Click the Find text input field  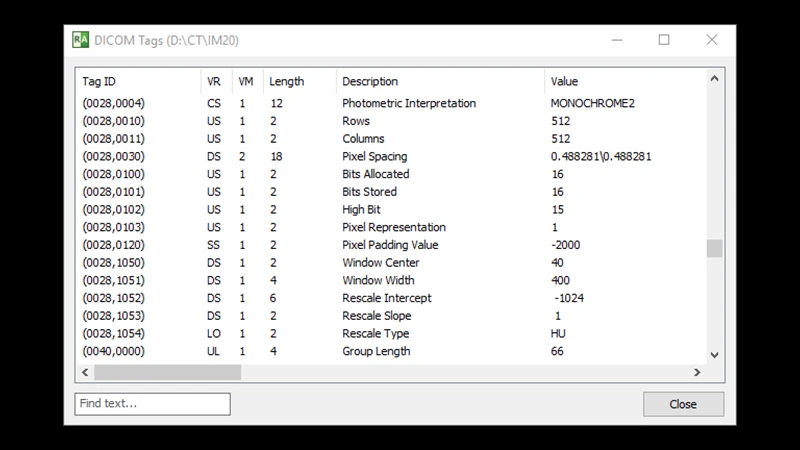152,404
